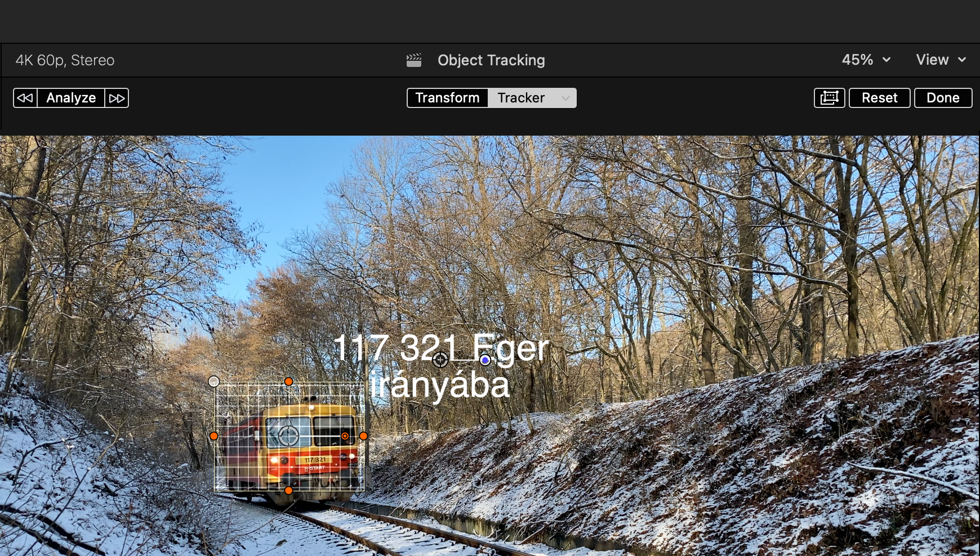Click the title anchor crosshair point

(x=440, y=360)
